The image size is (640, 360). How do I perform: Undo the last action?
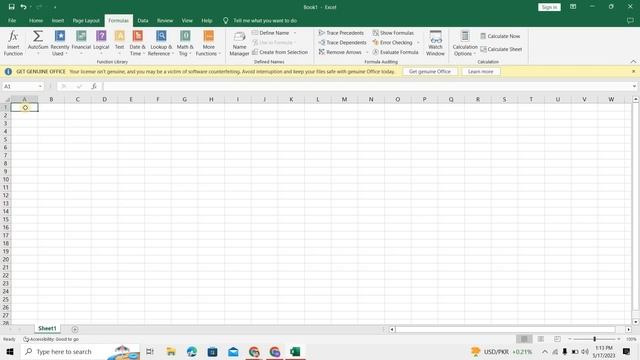23,7
